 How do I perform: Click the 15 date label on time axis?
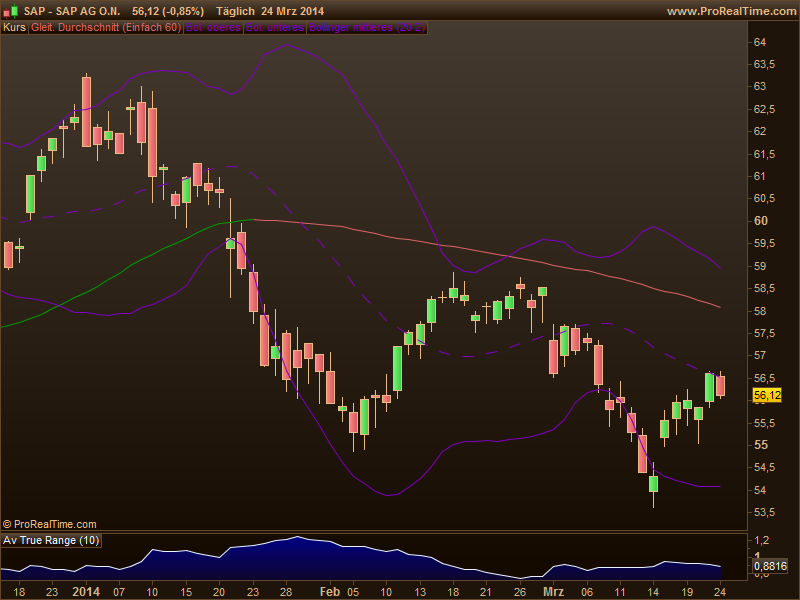tap(186, 592)
